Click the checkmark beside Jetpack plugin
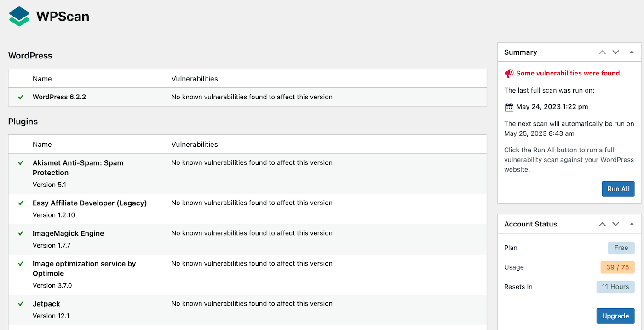644x330 pixels. tap(21, 304)
